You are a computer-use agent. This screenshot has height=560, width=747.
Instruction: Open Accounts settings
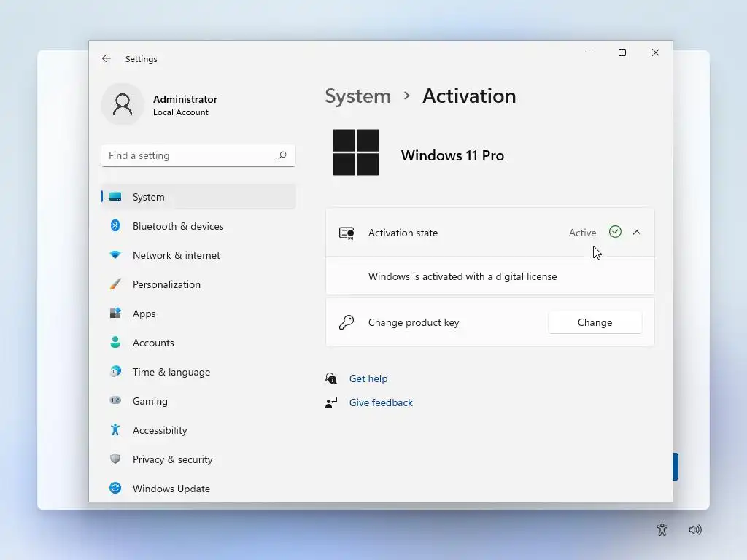[198, 343]
